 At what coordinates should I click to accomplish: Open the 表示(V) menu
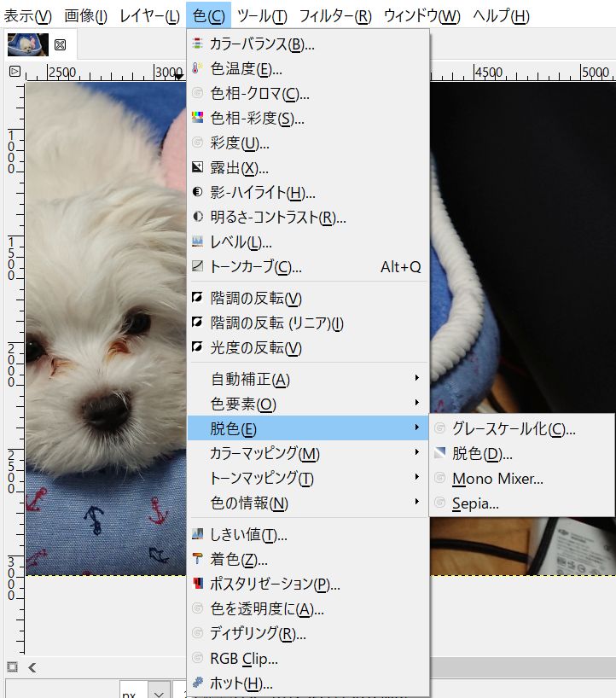pos(27,16)
